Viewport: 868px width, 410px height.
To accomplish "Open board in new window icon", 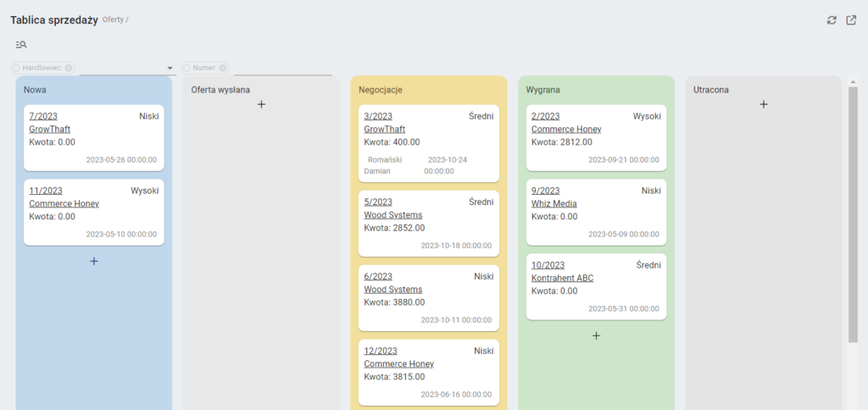I will [851, 20].
